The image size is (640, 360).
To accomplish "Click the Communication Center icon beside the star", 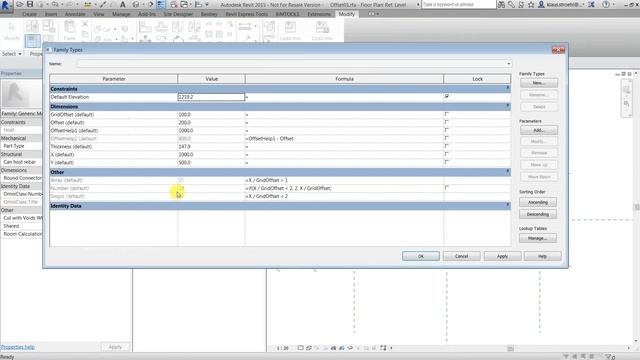I will [521, 4].
